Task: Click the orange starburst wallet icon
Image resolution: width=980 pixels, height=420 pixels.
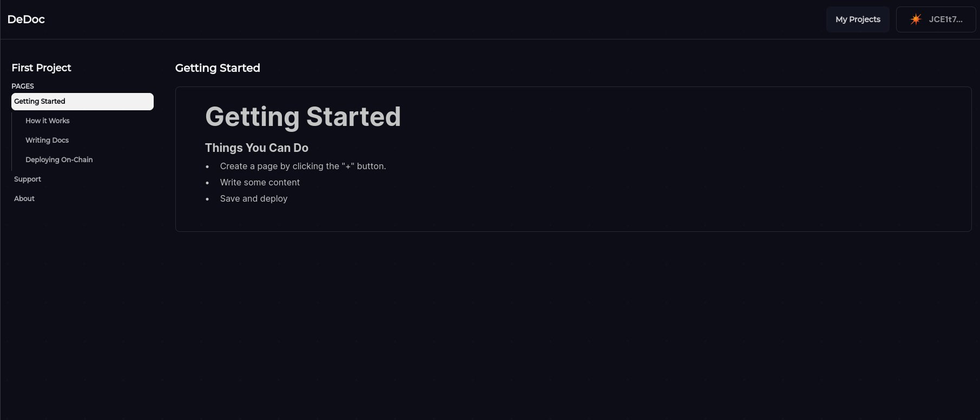Action: coord(915,19)
